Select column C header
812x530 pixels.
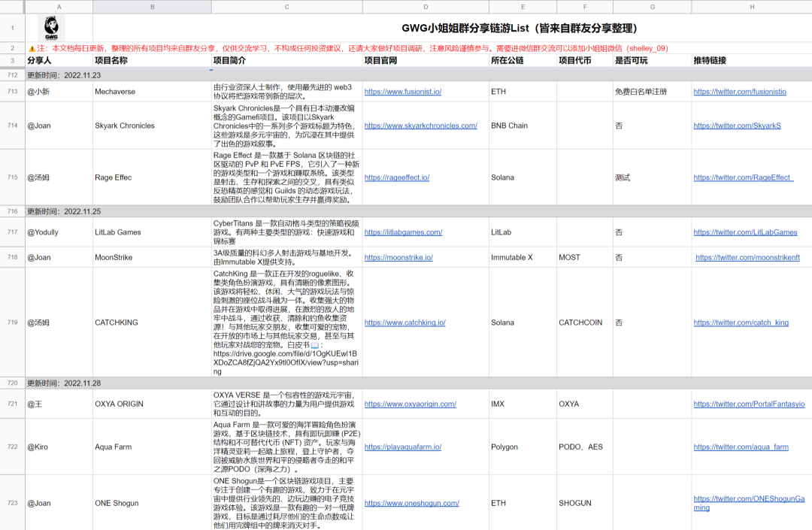287,7
